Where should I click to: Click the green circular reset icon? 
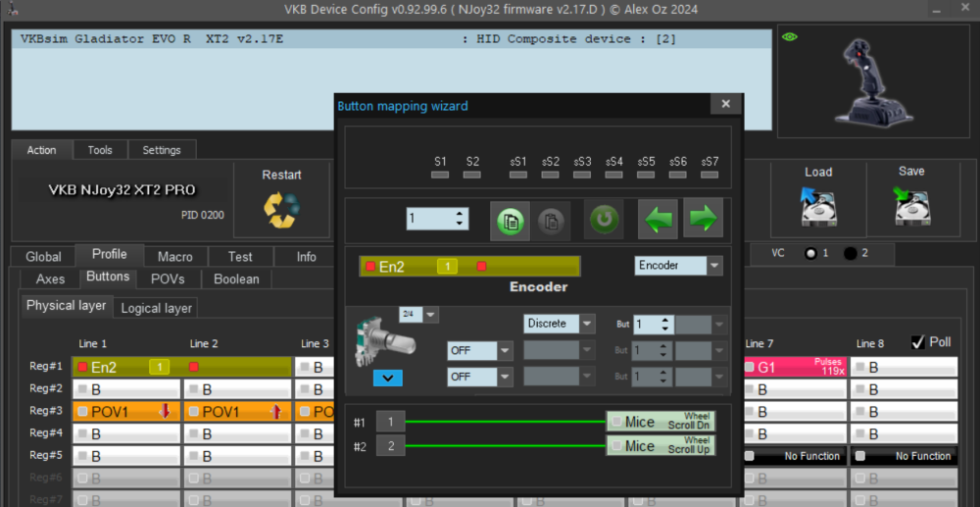click(604, 220)
